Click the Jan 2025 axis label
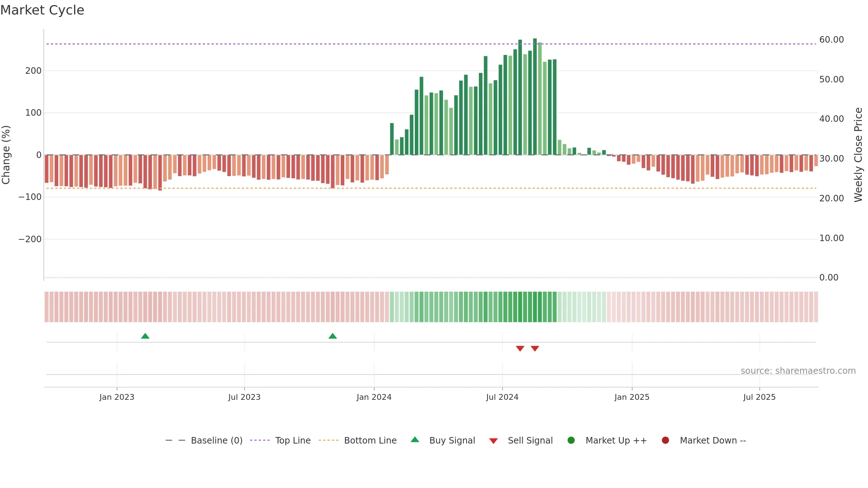The image size is (868, 488). click(x=632, y=397)
